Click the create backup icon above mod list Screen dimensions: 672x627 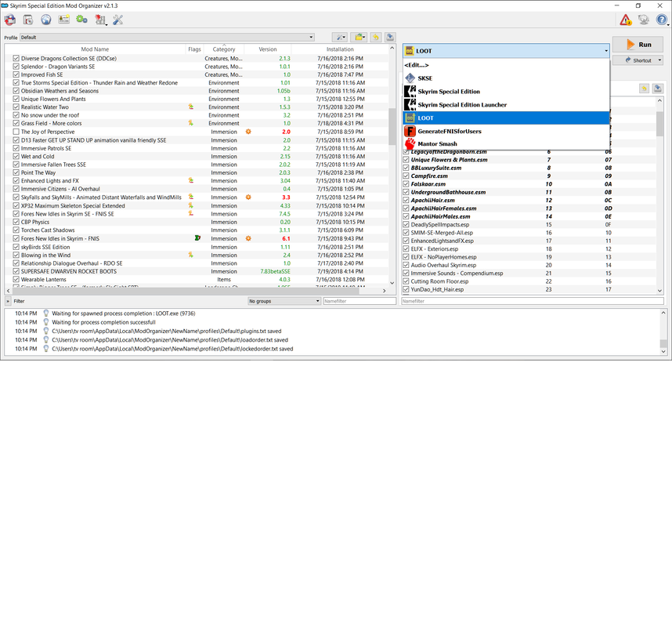390,38
